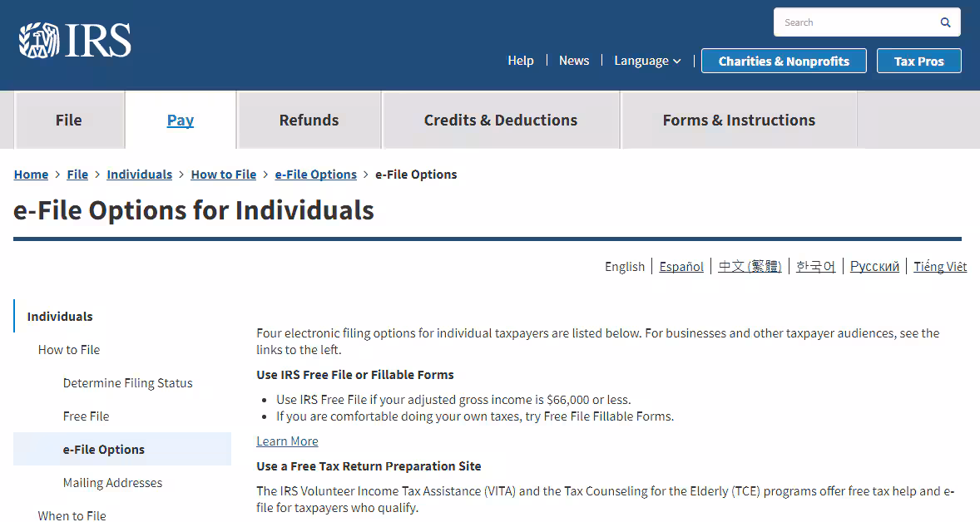Click Charities & Nonprofits button
The height and width of the screenshot is (522, 980).
coord(784,62)
